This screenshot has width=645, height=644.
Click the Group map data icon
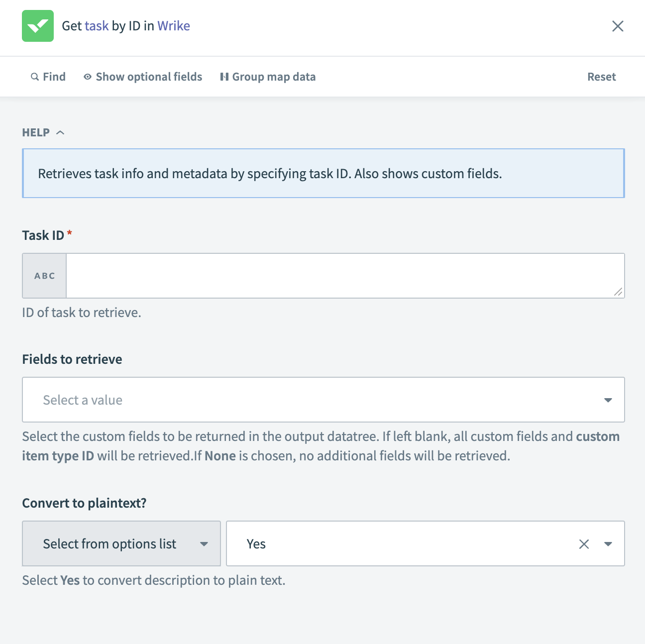(225, 76)
